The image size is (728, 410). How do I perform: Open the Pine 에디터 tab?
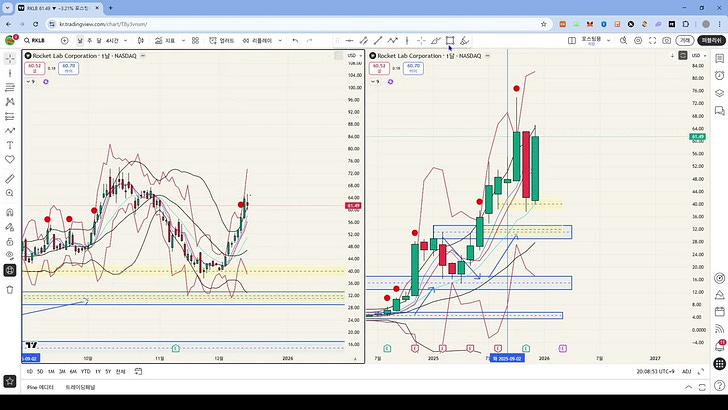click(x=40, y=387)
